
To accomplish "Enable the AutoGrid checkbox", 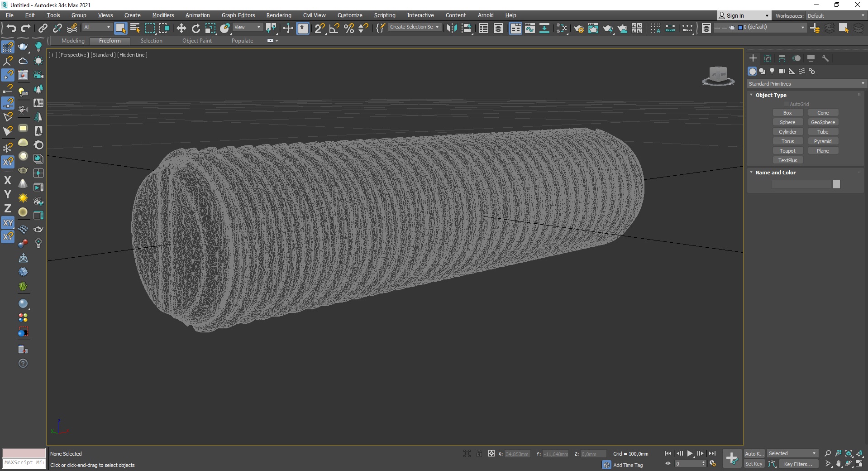I will click(x=787, y=104).
